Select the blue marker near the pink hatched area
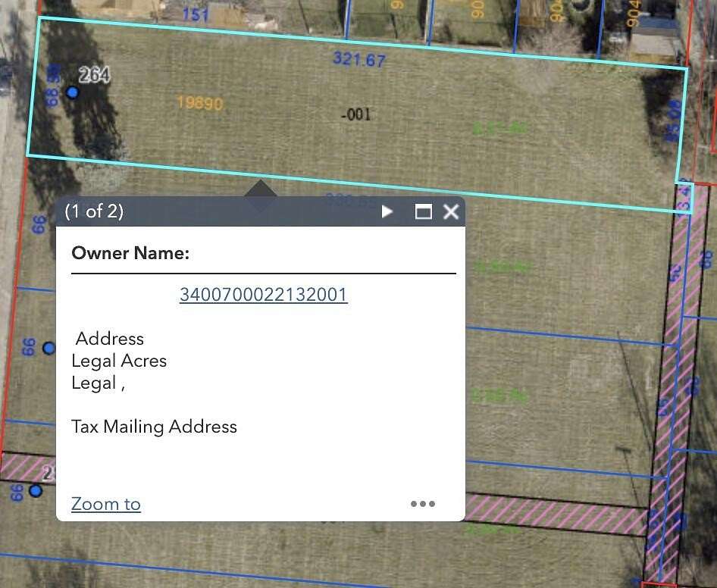Screen dimensions: 717x588 point(35,490)
